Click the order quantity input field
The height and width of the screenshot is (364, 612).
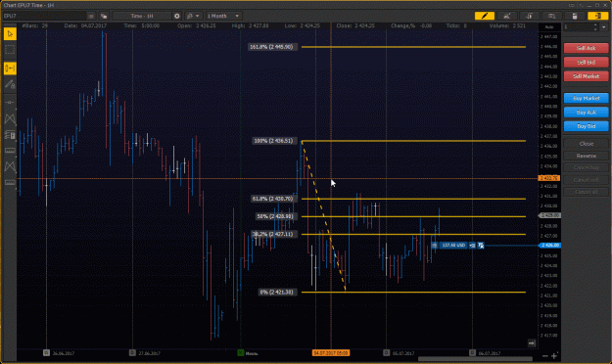pyautogui.click(x=578, y=27)
